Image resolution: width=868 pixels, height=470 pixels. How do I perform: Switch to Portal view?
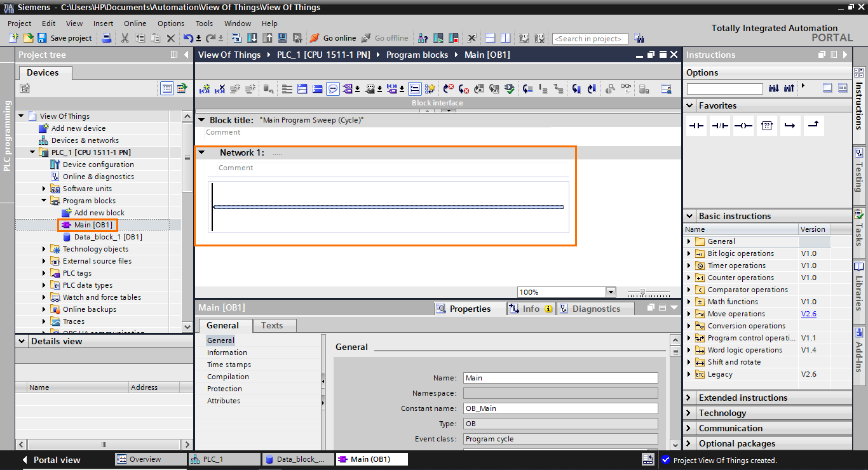click(51, 460)
